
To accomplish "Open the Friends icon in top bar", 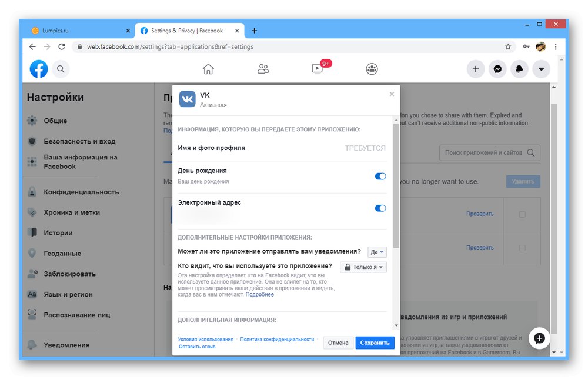I will pyautogui.click(x=263, y=69).
